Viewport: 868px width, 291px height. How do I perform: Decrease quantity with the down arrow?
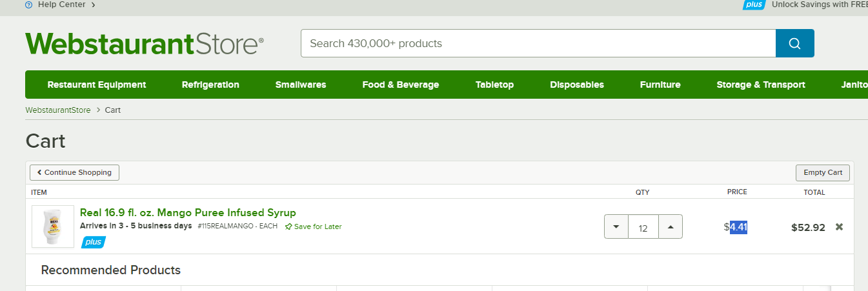(616, 227)
